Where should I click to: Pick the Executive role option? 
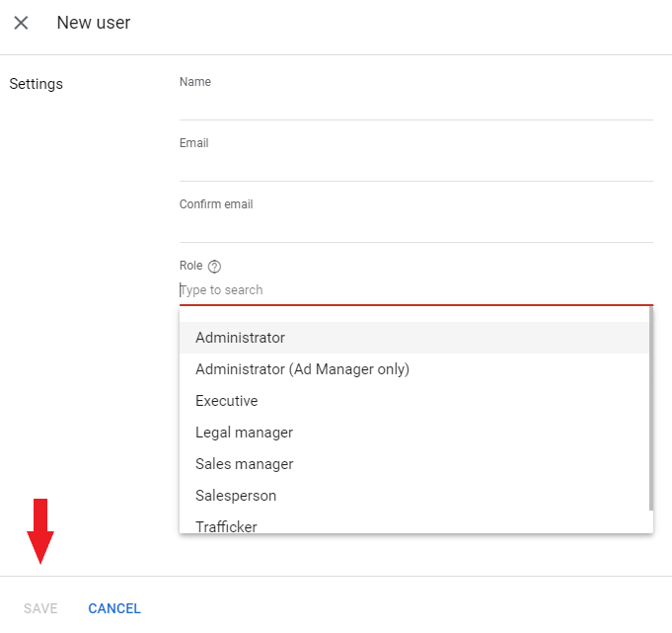pos(227,401)
